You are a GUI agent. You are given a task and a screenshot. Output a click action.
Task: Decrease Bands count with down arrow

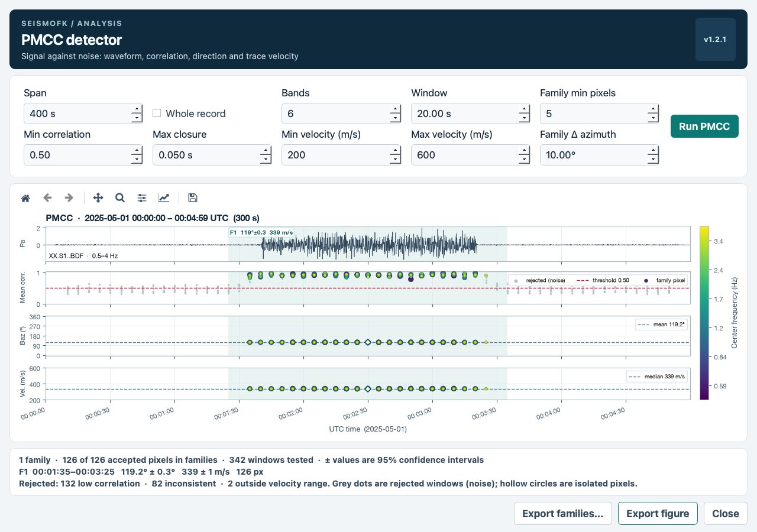coord(394,118)
